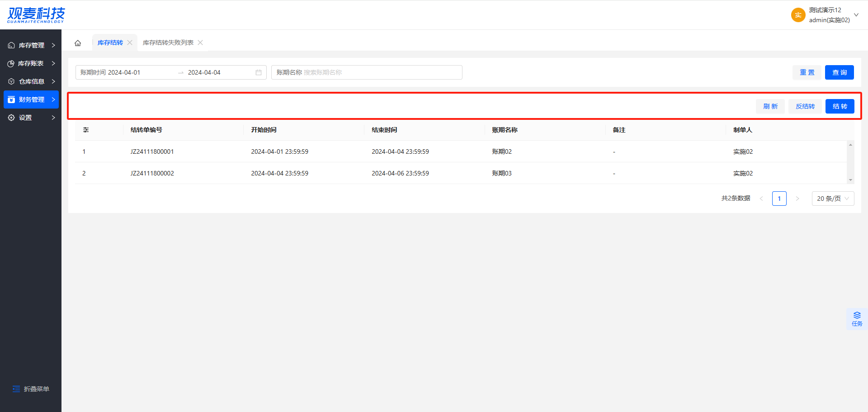Open the user account dropdown arrow
The height and width of the screenshot is (412, 868).
pyautogui.click(x=856, y=15)
